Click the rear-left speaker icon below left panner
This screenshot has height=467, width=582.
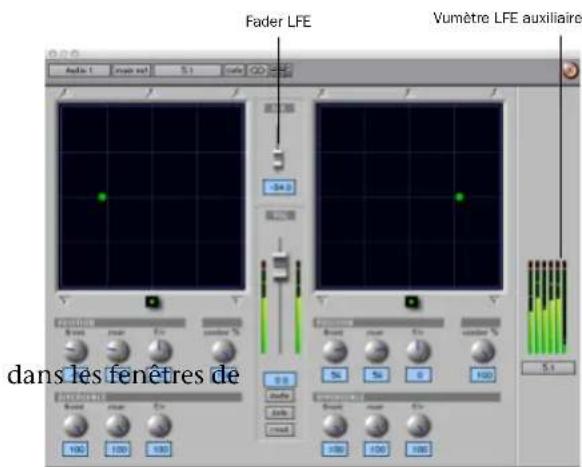click(x=64, y=300)
